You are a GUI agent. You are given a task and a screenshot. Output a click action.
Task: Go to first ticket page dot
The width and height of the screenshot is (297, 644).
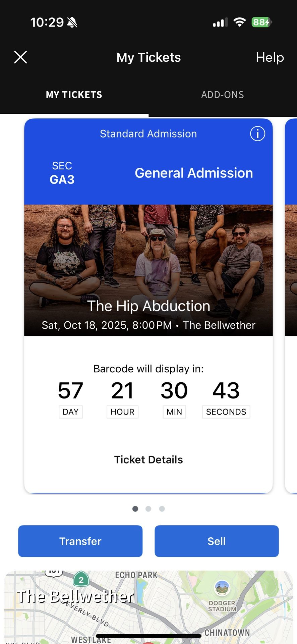[x=135, y=509]
